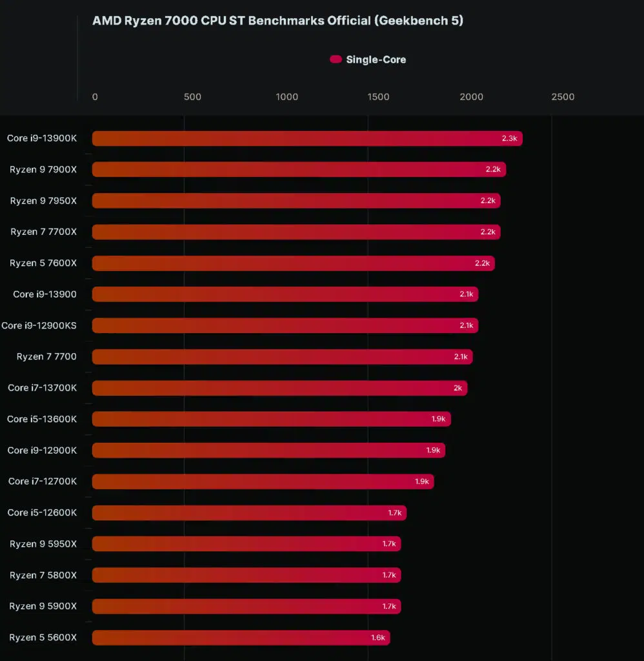
Task: Click the Ryzen 9 7900X bar
Action: click(x=299, y=170)
